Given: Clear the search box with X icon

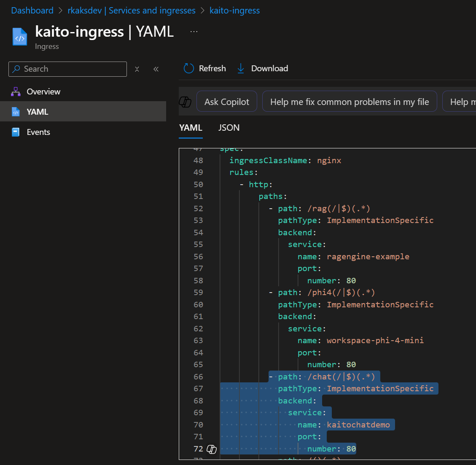Looking at the screenshot, I should coord(137,69).
